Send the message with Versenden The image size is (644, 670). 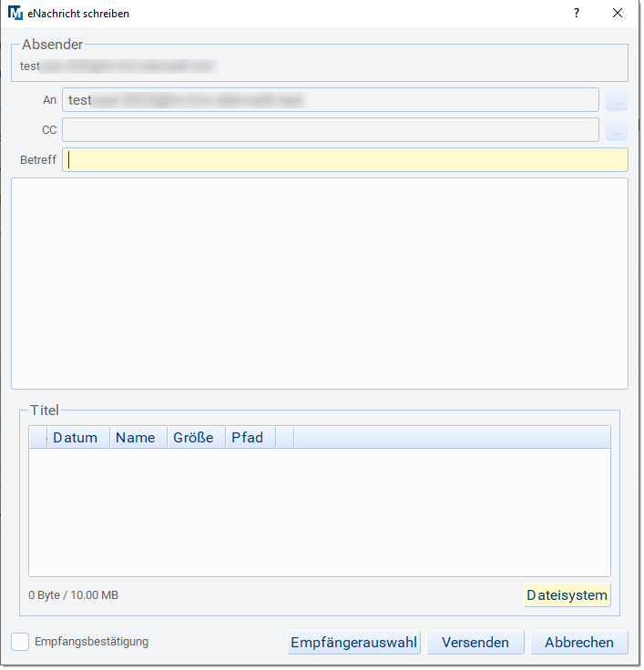coord(475,643)
